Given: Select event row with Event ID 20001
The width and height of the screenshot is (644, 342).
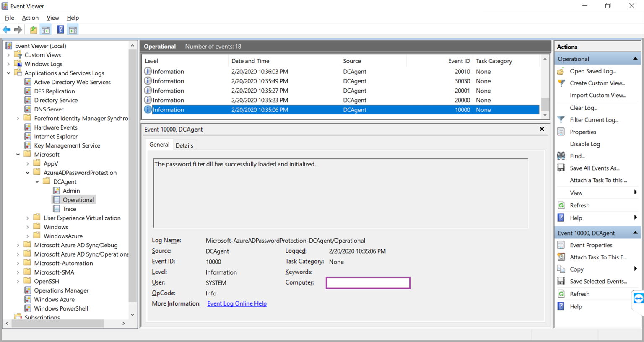Looking at the screenshot, I should pyautogui.click(x=341, y=91).
